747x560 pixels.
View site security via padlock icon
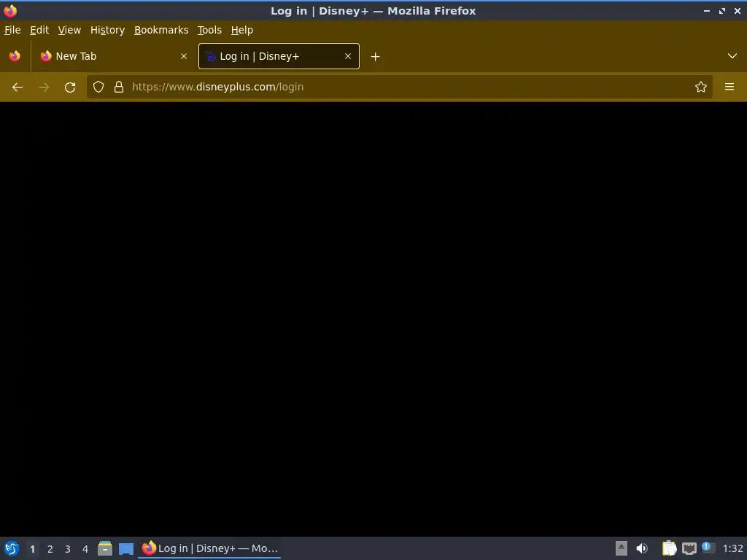[x=119, y=87]
